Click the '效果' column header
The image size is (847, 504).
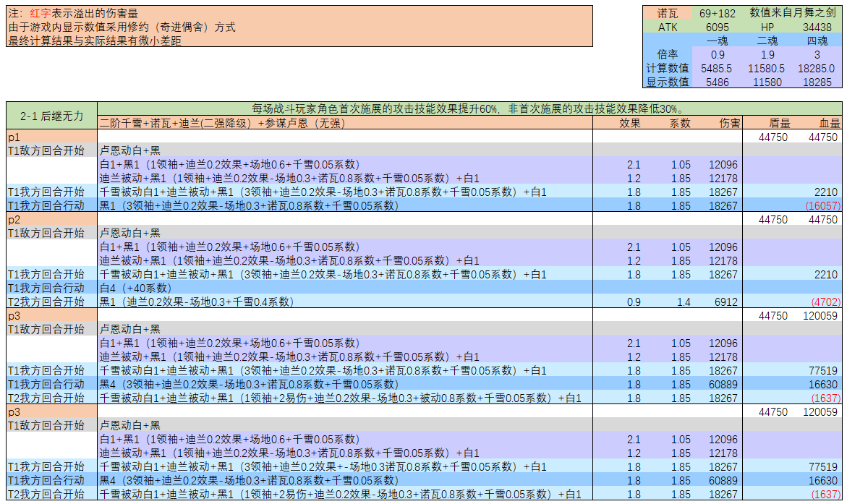(630, 123)
